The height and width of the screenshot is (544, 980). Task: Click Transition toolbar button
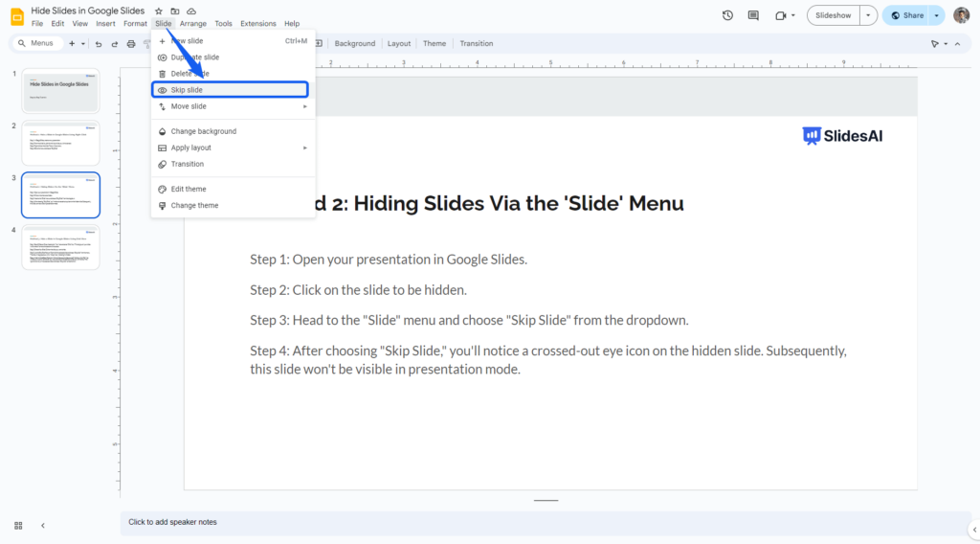coord(477,44)
